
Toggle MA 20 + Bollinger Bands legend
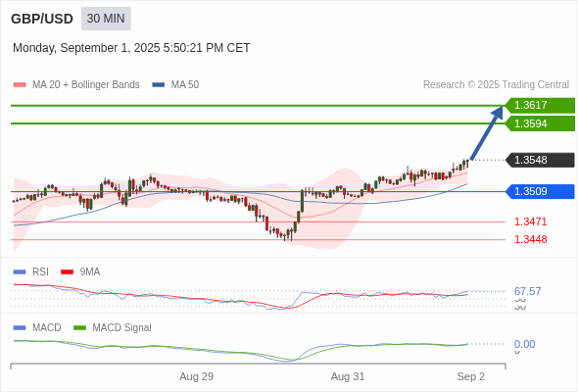click(76, 85)
